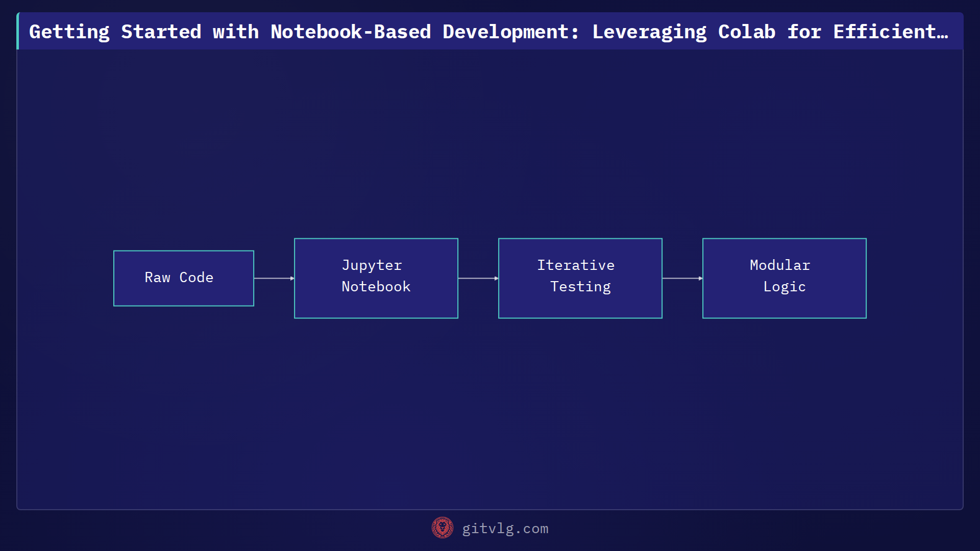Click the gitvlg lion logo icon
The width and height of the screenshot is (980, 551).
[443, 528]
